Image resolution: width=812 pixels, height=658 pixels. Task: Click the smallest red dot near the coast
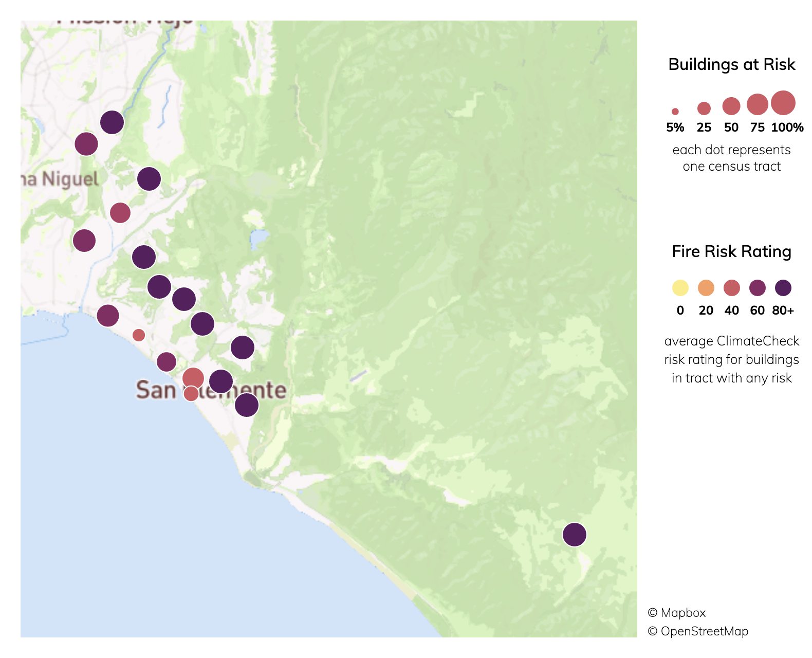139,335
